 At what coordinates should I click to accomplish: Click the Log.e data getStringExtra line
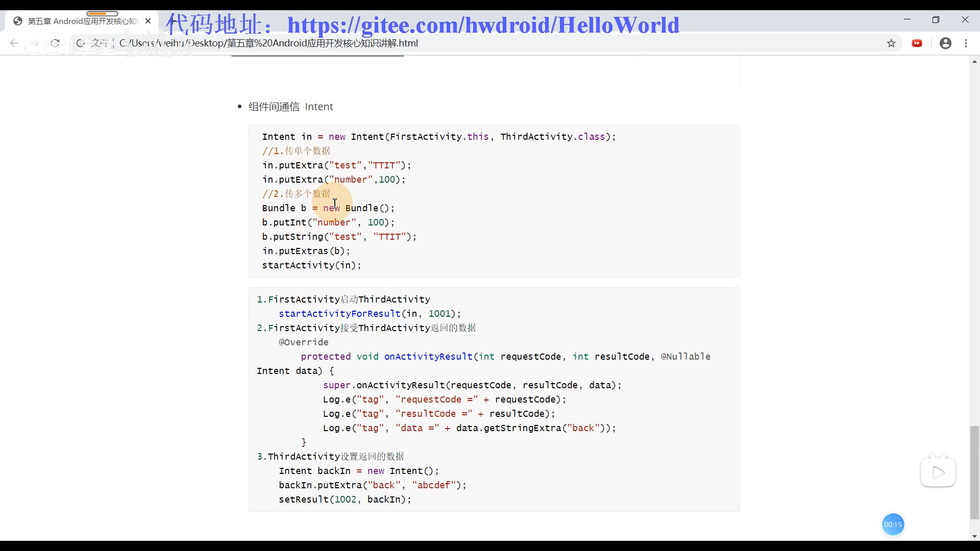tap(470, 428)
